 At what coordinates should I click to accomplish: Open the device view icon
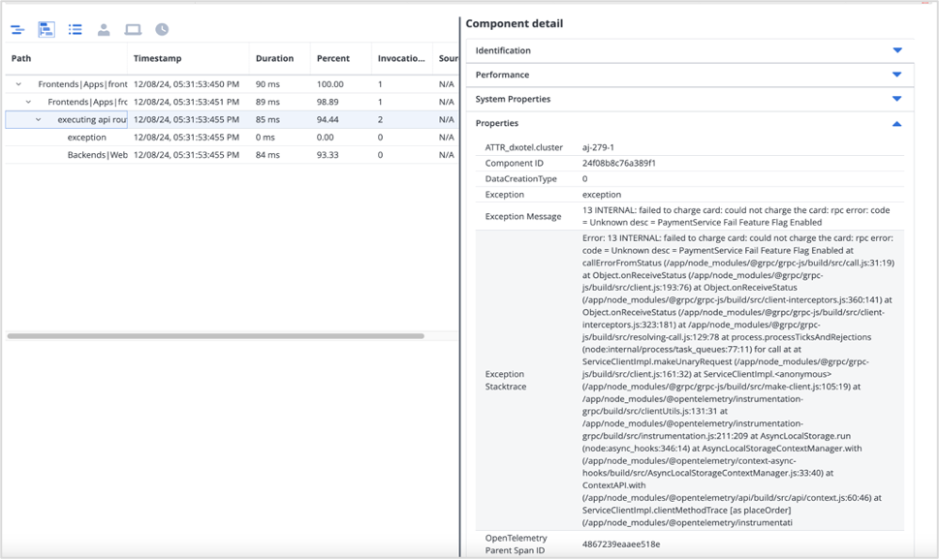[133, 29]
